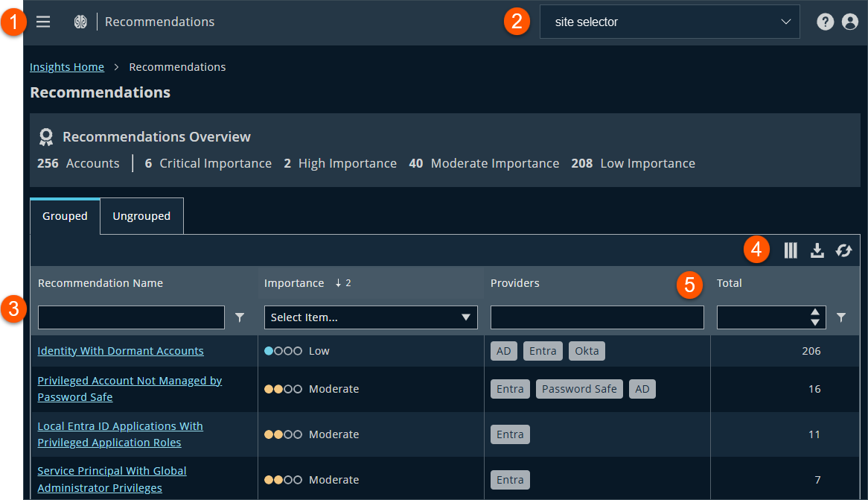Select the AD provider tag
The width and height of the screenshot is (868, 500).
[x=503, y=350]
